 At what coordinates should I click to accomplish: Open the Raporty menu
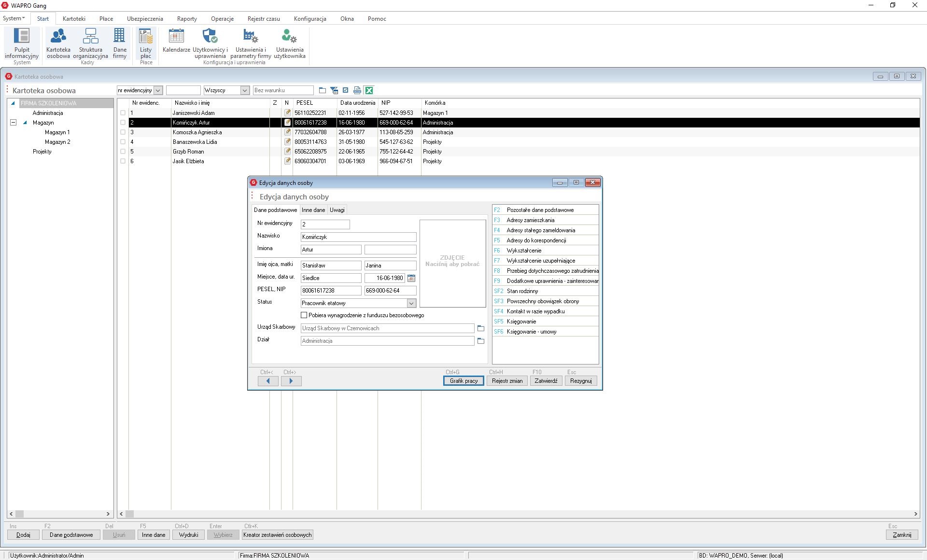(187, 19)
